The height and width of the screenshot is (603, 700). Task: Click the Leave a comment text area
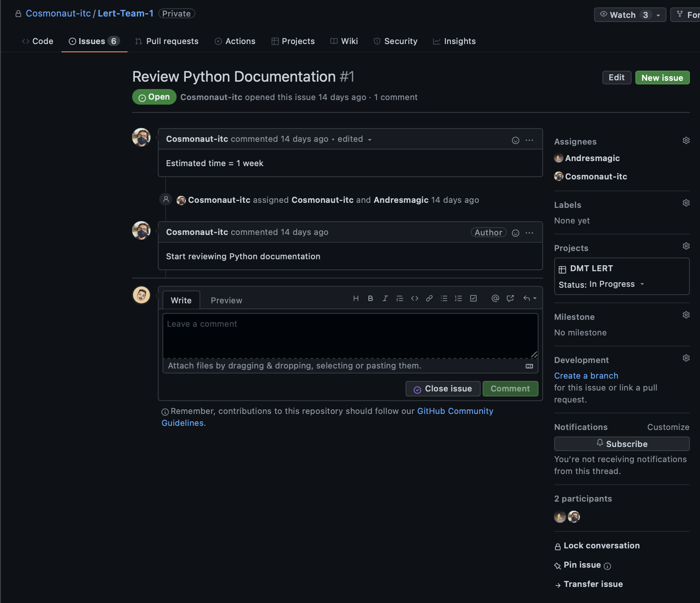350,335
